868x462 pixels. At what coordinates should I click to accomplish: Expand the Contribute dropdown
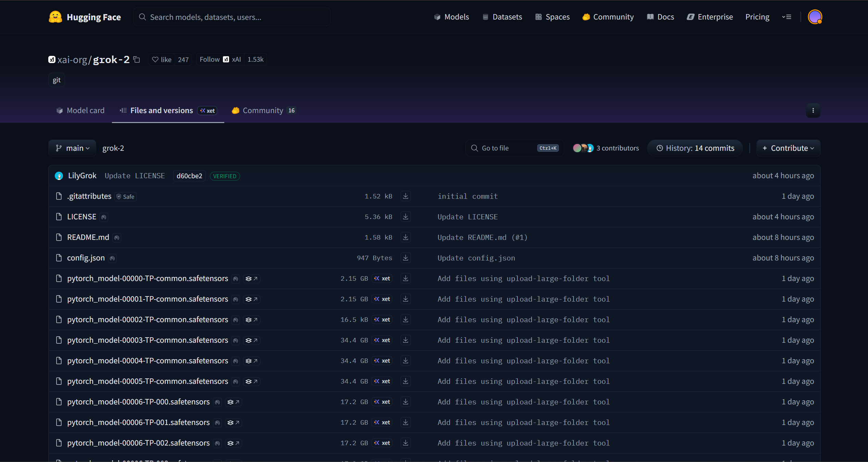(x=788, y=148)
